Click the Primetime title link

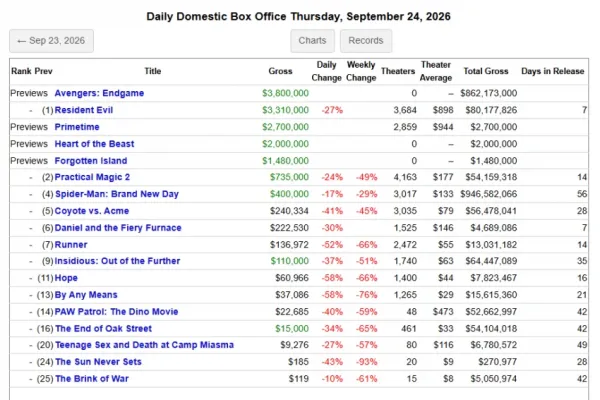[x=77, y=127]
